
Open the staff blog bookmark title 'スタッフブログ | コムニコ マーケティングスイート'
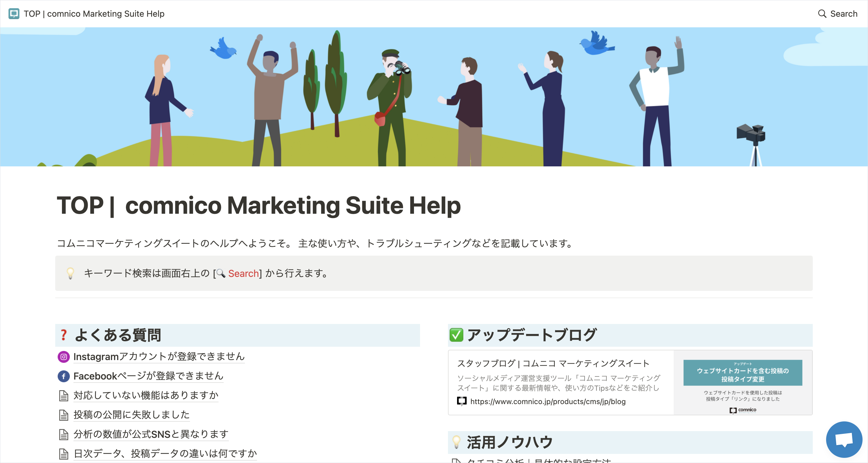(x=553, y=363)
